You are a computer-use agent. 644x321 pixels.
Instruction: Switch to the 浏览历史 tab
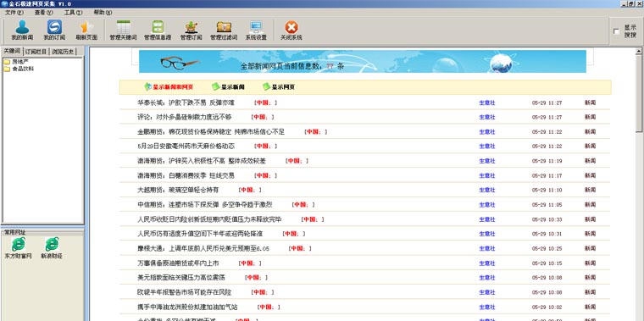click(63, 52)
